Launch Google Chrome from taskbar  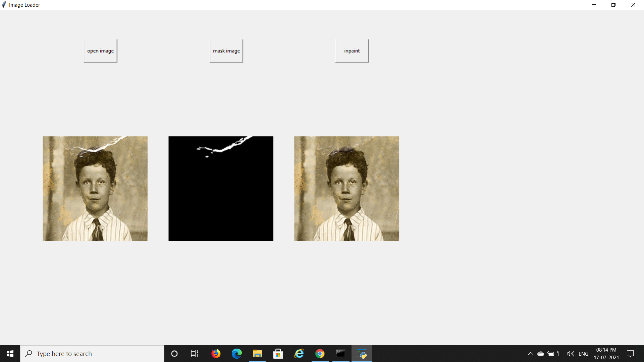point(320,354)
